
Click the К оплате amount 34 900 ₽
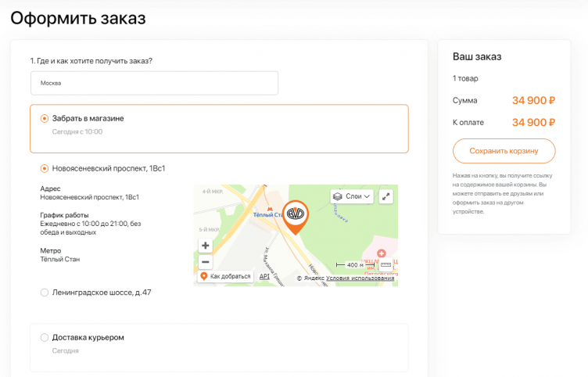533,122
